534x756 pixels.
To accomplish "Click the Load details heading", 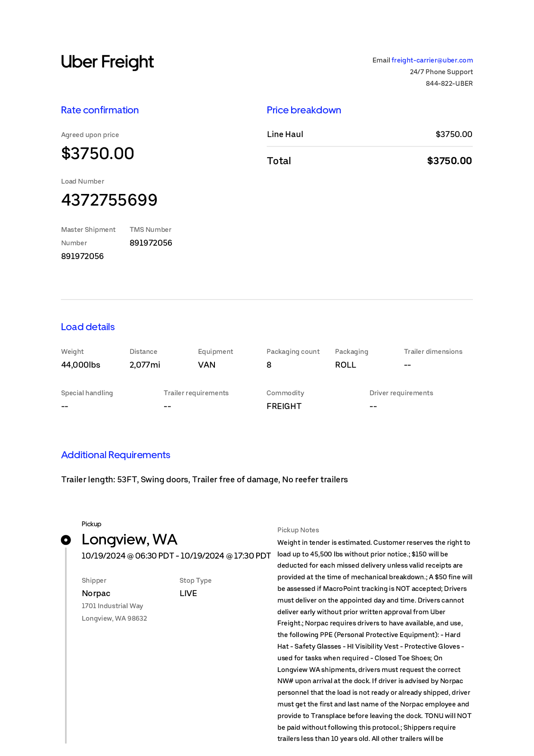I will click(x=88, y=327).
